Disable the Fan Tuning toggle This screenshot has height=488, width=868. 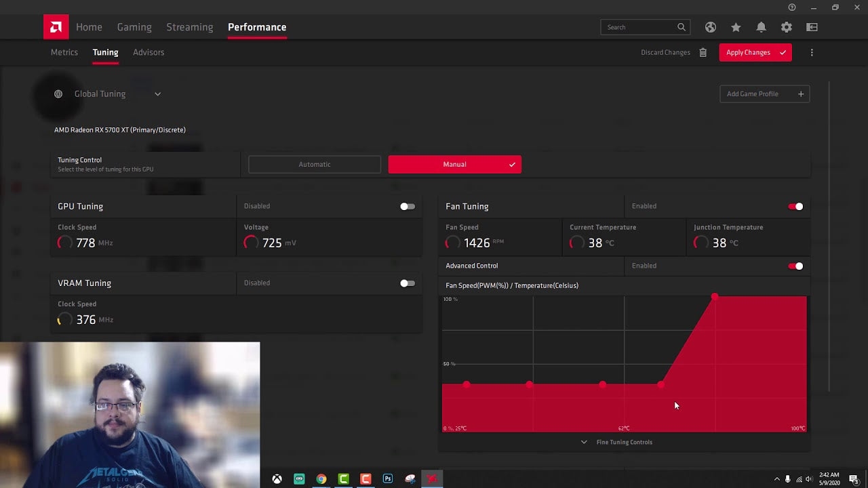point(795,206)
